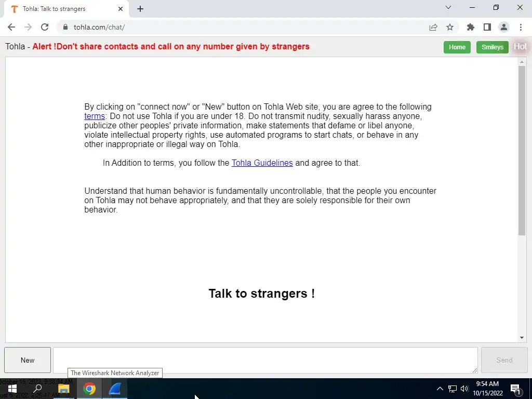Open the Tohla Guidelines link
The image size is (532, 399).
(x=262, y=163)
